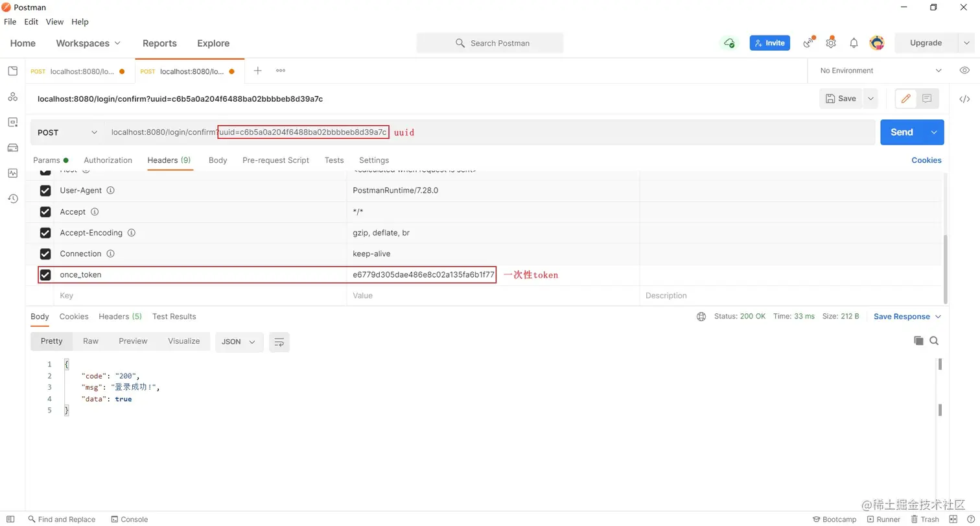The width and height of the screenshot is (980, 526).
Task: Open Collections from the left sidebar
Action: [12, 71]
